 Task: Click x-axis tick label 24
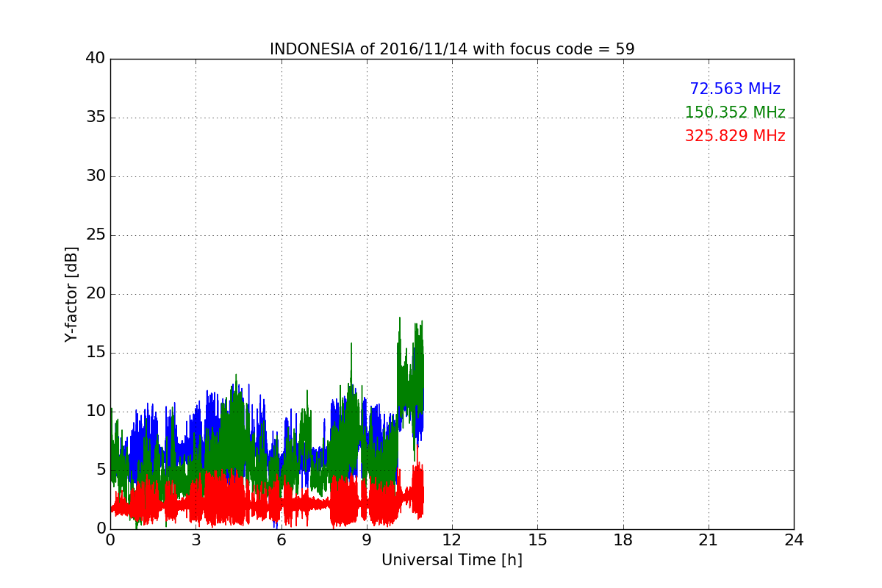click(x=794, y=540)
